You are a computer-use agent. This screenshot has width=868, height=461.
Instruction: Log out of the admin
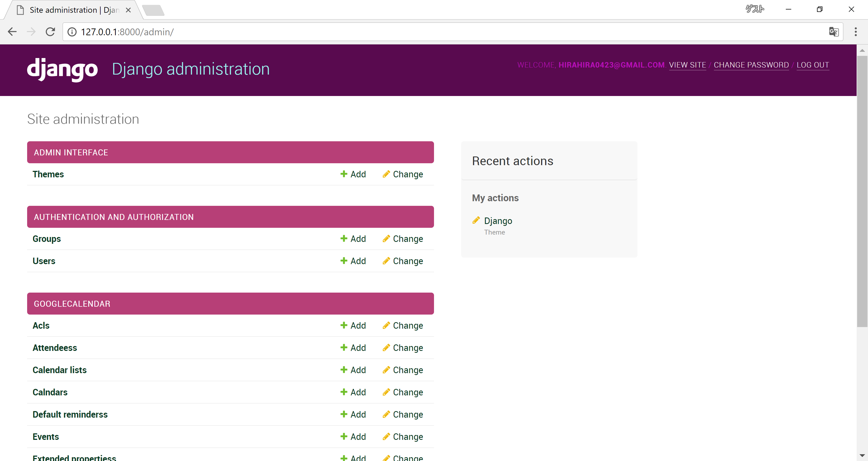click(x=813, y=65)
